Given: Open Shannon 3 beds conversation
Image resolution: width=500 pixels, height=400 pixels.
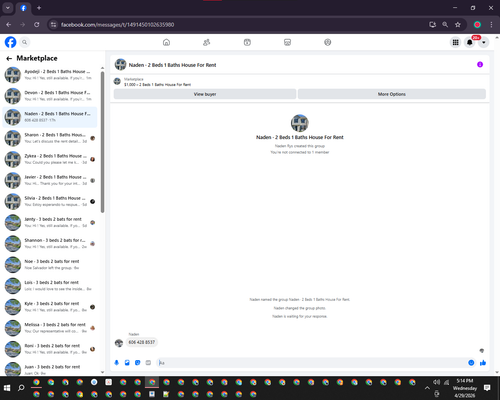Looking at the screenshot, I should pos(50,244).
